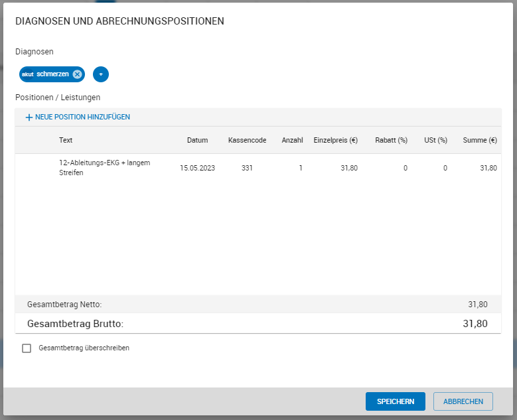Cancel dialog with Abbrechen button
This screenshot has width=517, height=420.
pos(463,401)
